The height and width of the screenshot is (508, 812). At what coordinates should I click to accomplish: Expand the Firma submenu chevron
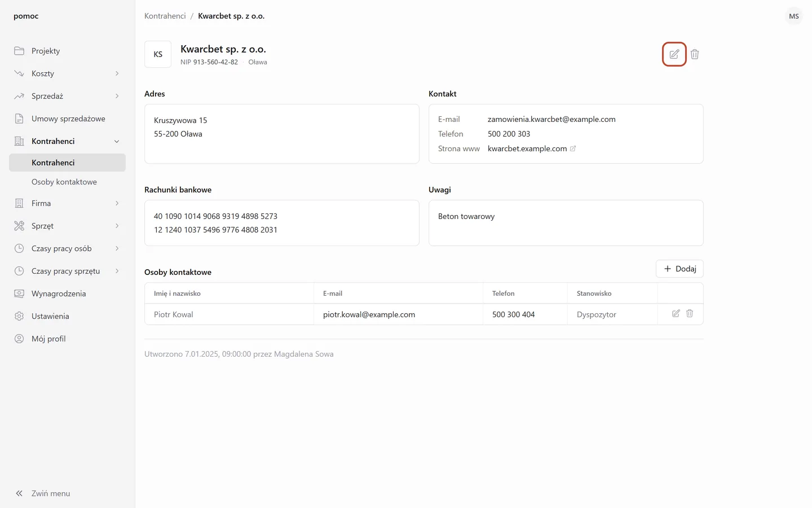pos(117,203)
